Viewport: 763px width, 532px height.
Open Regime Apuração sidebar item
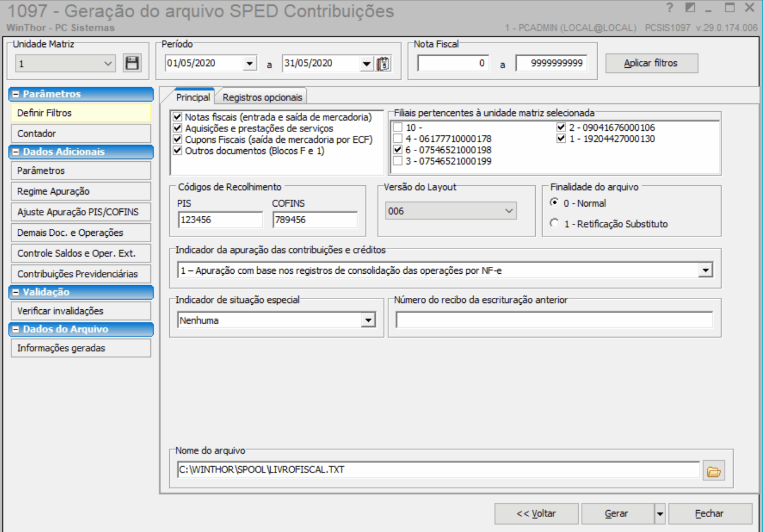81,192
